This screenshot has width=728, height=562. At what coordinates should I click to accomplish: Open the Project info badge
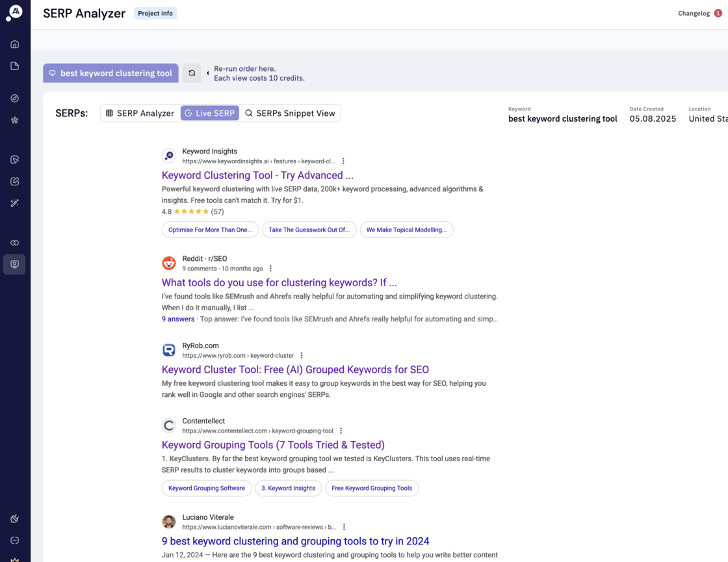155,13
